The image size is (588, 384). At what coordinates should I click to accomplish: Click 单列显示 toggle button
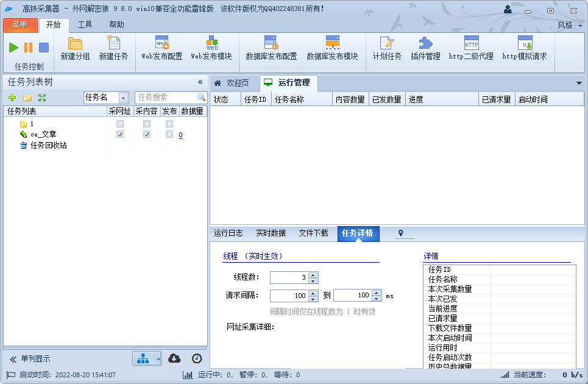pyautogui.click(x=30, y=359)
